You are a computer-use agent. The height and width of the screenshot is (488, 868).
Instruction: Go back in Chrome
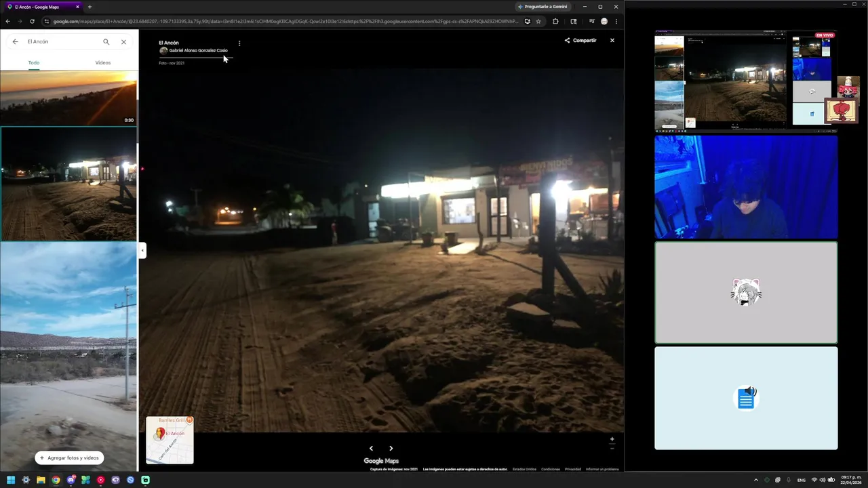click(x=8, y=21)
